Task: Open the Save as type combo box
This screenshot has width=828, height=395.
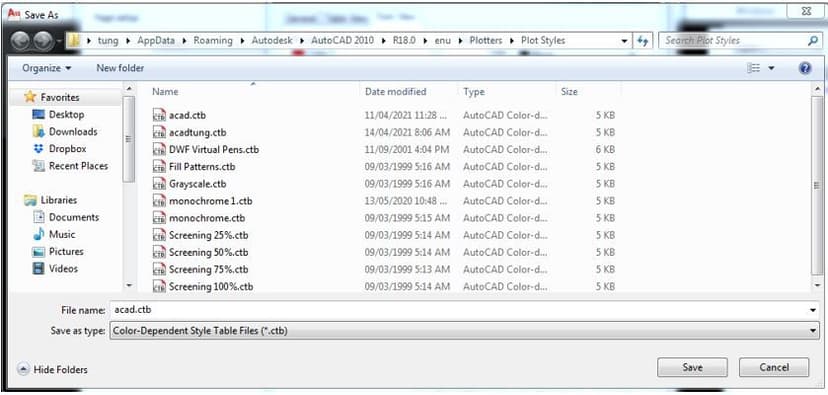Action: [x=465, y=331]
